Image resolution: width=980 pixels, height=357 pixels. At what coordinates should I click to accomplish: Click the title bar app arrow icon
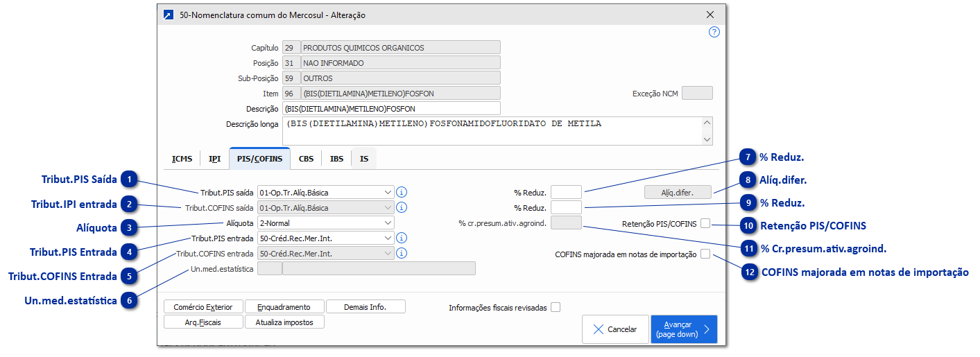coord(167,15)
